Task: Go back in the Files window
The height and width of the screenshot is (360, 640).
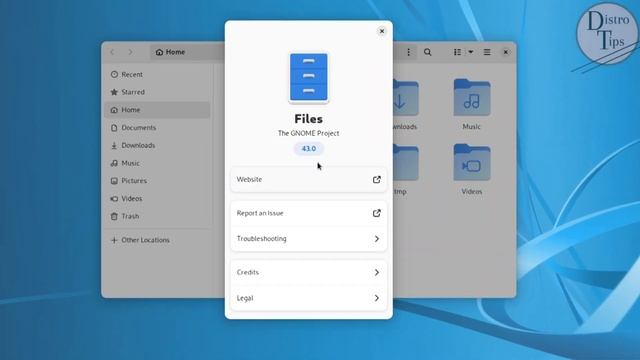Action: click(x=113, y=52)
